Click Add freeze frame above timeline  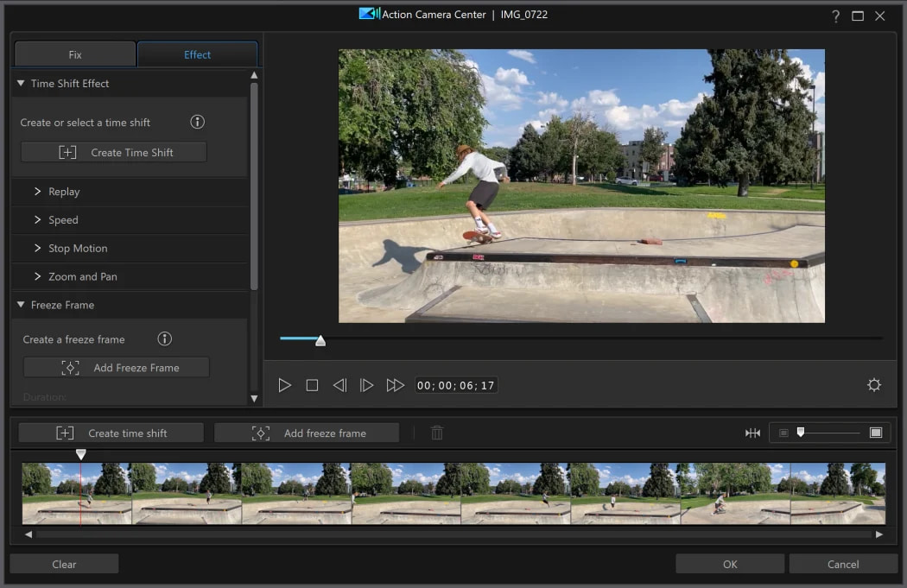pyautogui.click(x=307, y=433)
